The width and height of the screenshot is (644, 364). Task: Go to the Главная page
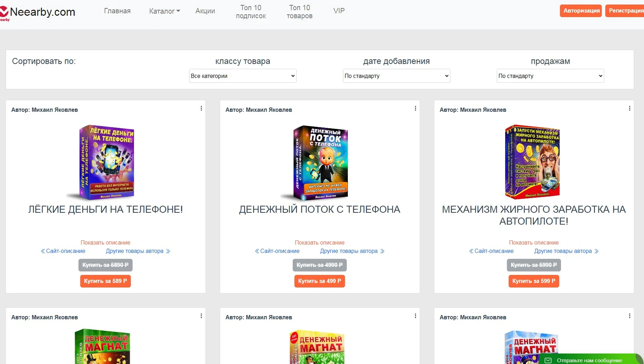pyautogui.click(x=117, y=11)
